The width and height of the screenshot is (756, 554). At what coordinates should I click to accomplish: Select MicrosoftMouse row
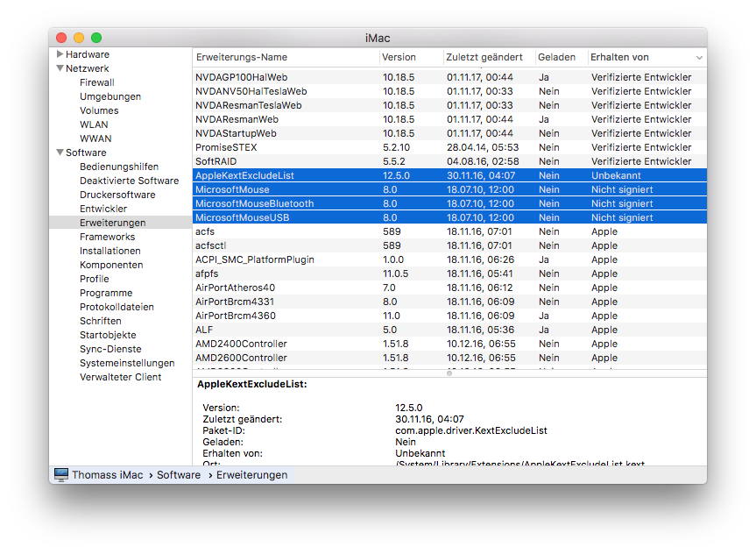(x=449, y=189)
